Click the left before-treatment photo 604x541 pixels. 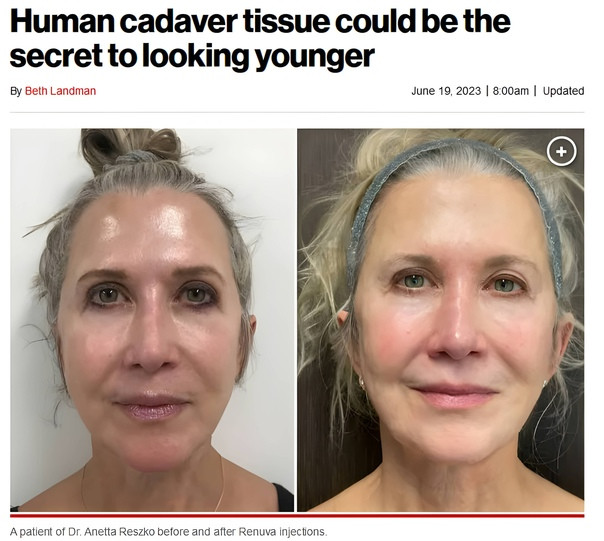tap(152, 320)
